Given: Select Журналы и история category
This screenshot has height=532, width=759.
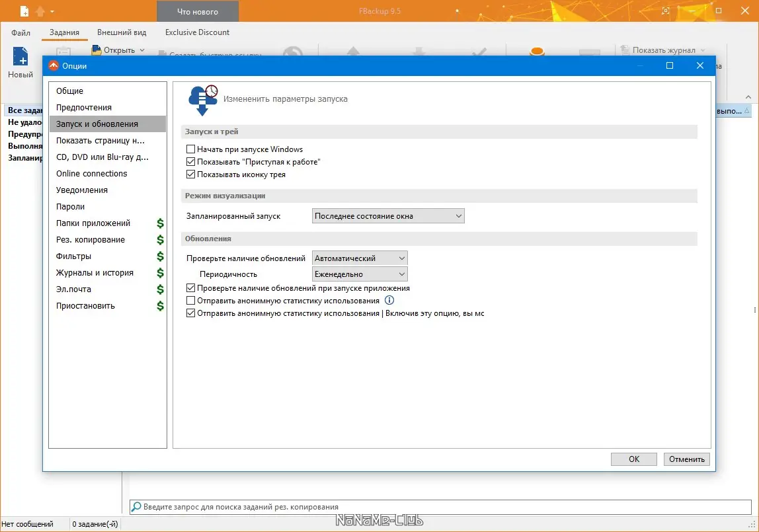Looking at the screenshot, I should point(108,273).
